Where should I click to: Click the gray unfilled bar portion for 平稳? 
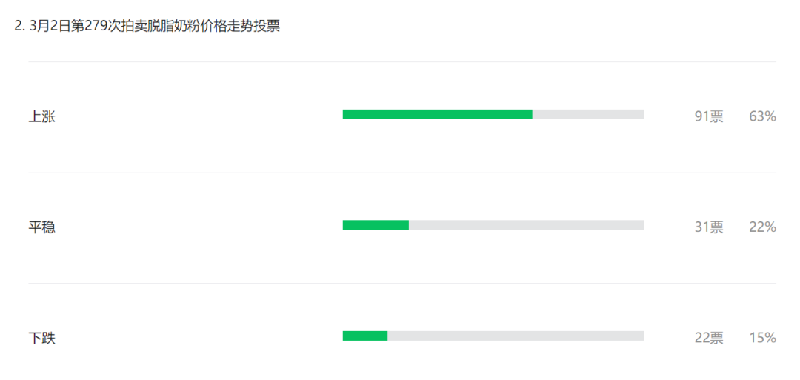pyautogui.click(x=527, y=225)
